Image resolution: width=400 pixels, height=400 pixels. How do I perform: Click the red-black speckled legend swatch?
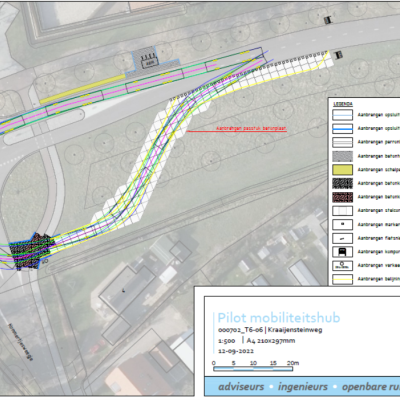342,197
